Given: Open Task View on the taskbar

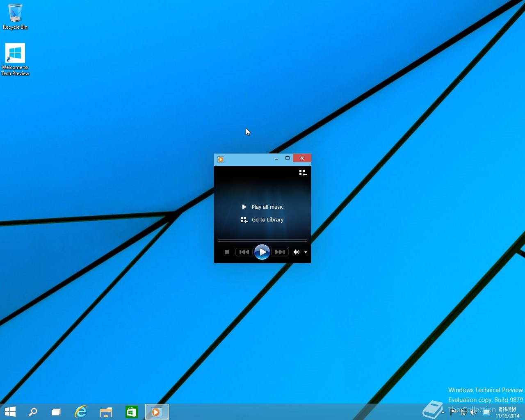Looking at the screenshot, I should (x=56, y=412).
